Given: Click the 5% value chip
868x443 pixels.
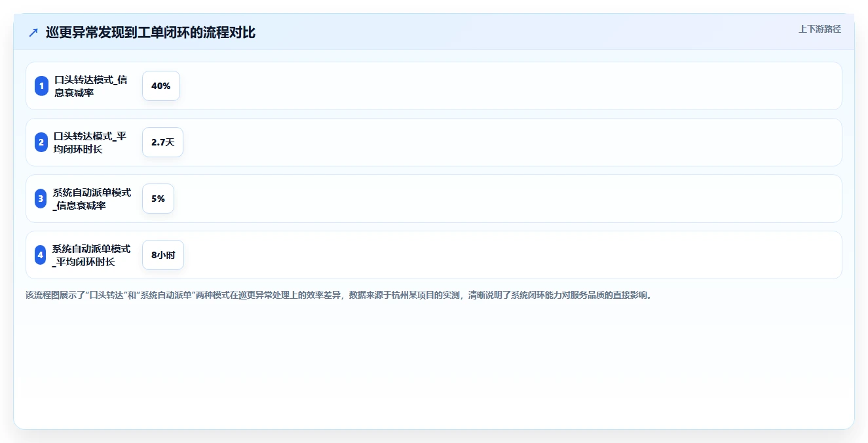Looking at the screenshot, I should [x=158, y=199].
